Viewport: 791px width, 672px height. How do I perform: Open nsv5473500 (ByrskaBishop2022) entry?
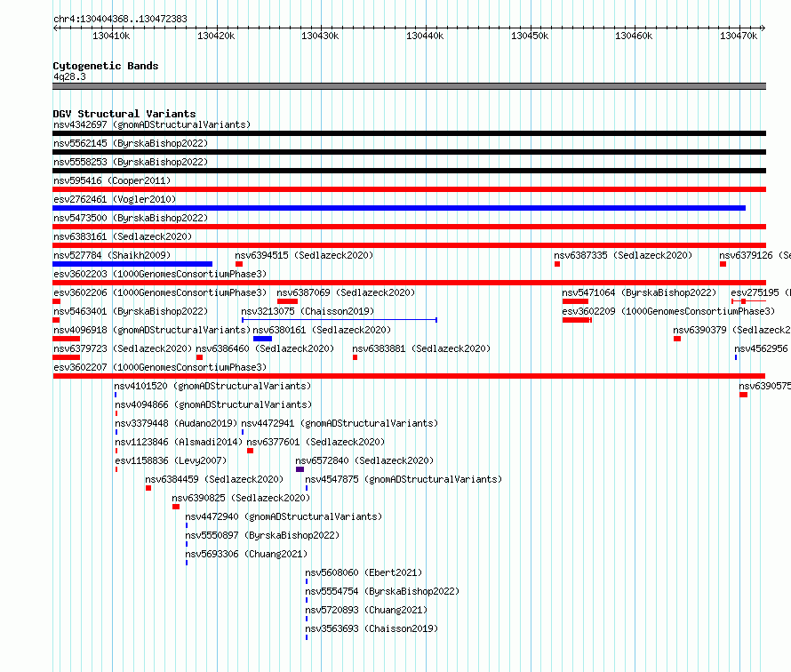point(131,218)
